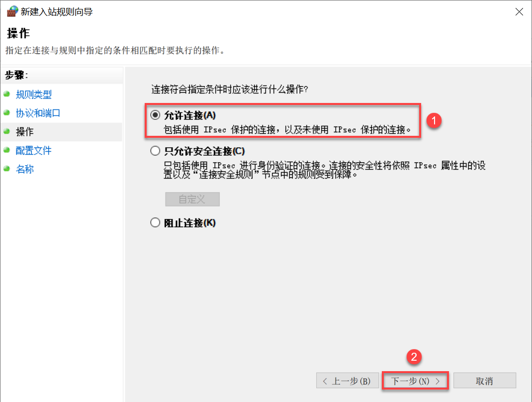
Task: Choose the 只允许安全连接(C) radio option
Action: click(155, 151)
